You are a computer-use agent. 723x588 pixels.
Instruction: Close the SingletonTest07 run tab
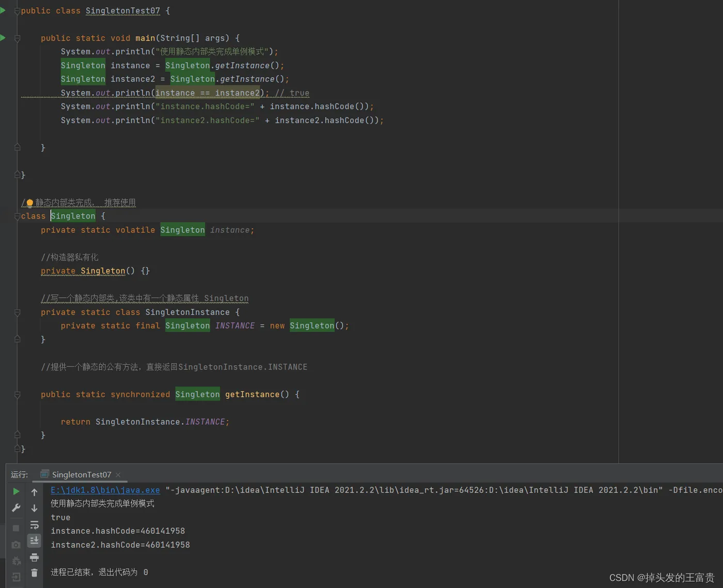[118, 474]
